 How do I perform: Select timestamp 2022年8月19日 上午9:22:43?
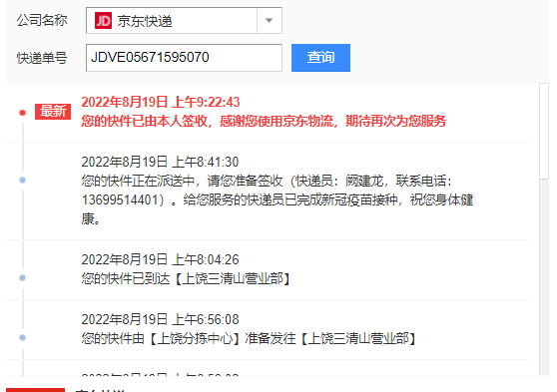pos(161,103)
